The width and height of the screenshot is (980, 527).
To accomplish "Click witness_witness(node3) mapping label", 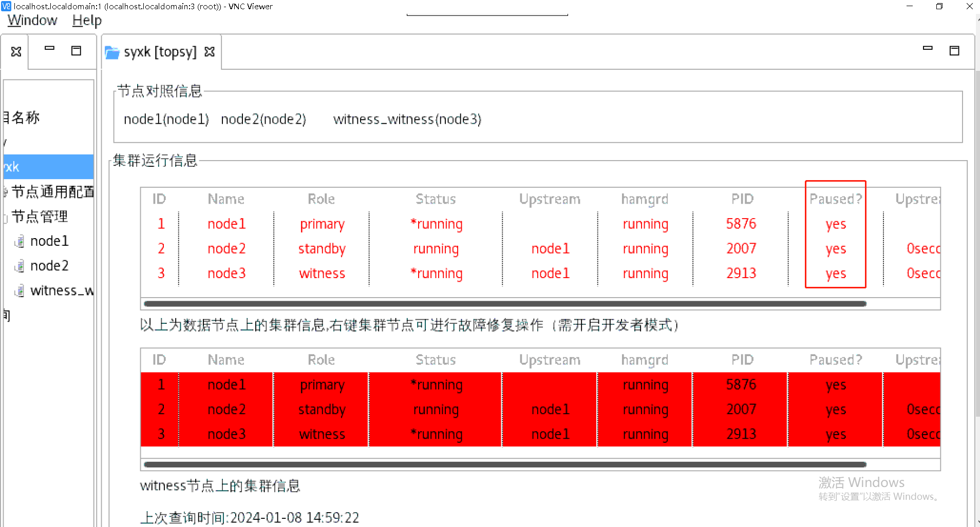I will (x=407, y=119).
